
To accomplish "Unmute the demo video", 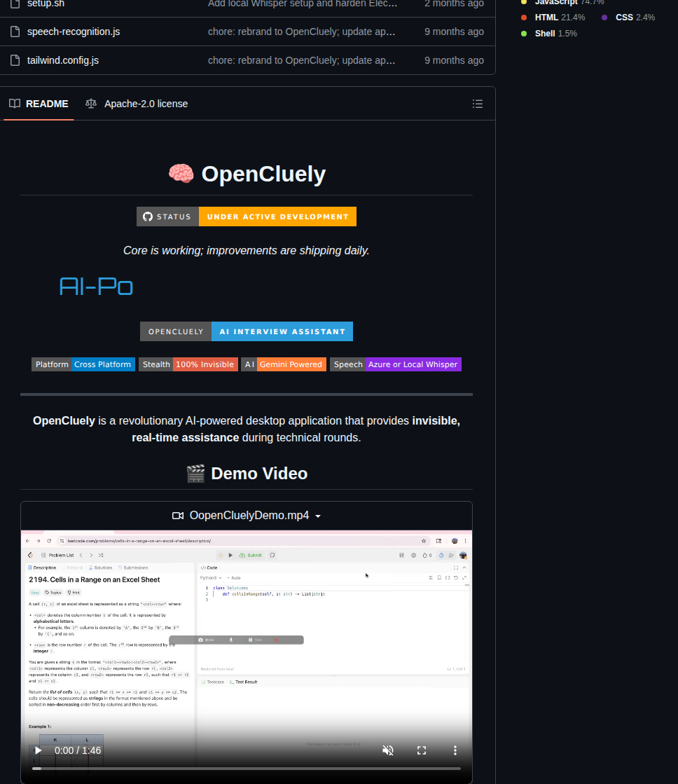I will [x=388, y=750].
